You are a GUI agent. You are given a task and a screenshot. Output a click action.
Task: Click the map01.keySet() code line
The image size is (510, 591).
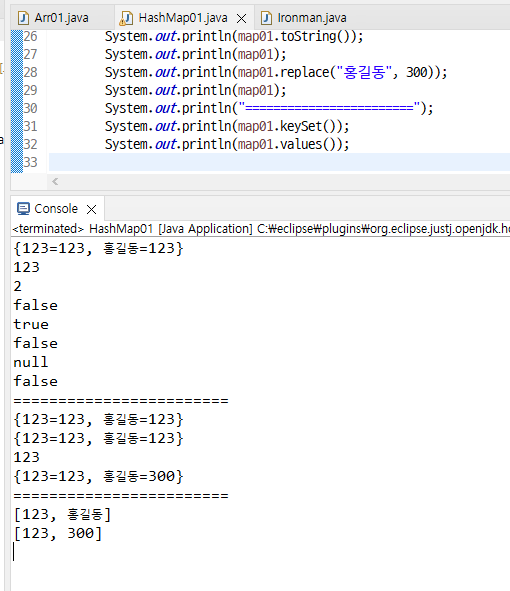click(227, 126)
